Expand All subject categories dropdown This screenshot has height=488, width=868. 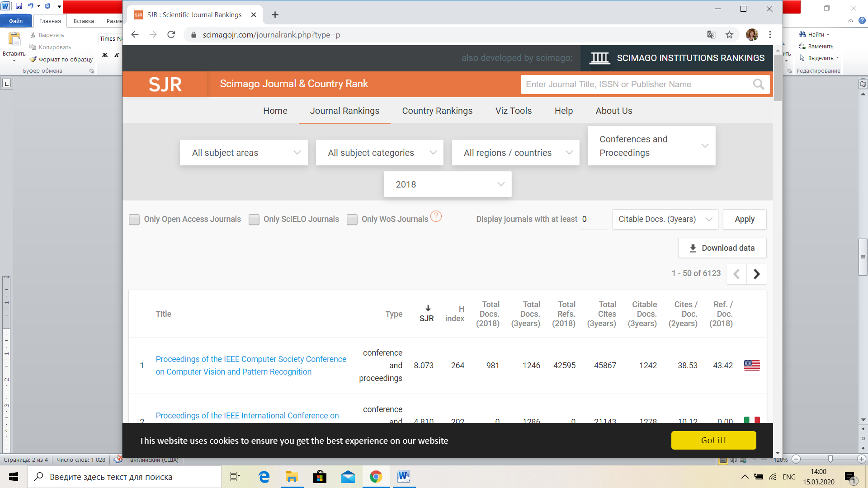tap(380, 153)
